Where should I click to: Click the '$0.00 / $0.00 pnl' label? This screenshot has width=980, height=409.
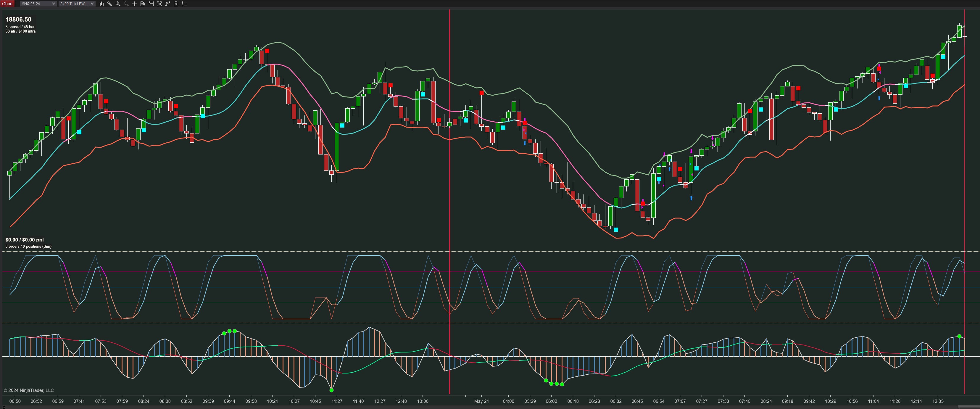(24, 240)
